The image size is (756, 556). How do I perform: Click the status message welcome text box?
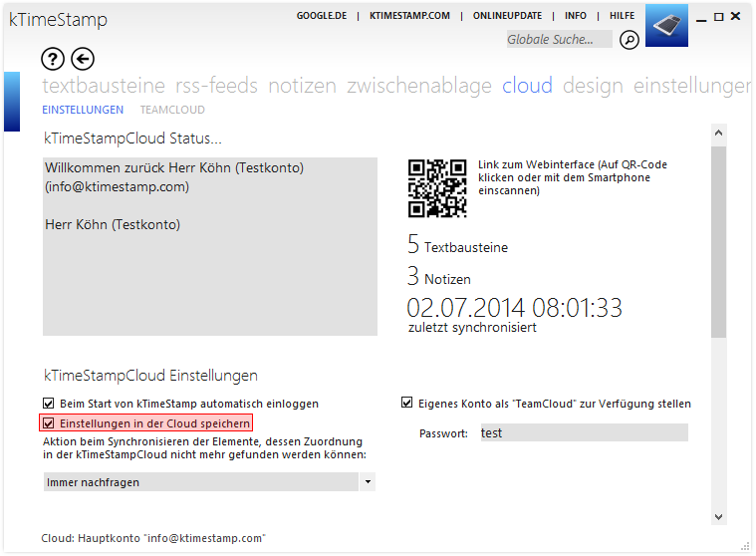tap(210, 246)
